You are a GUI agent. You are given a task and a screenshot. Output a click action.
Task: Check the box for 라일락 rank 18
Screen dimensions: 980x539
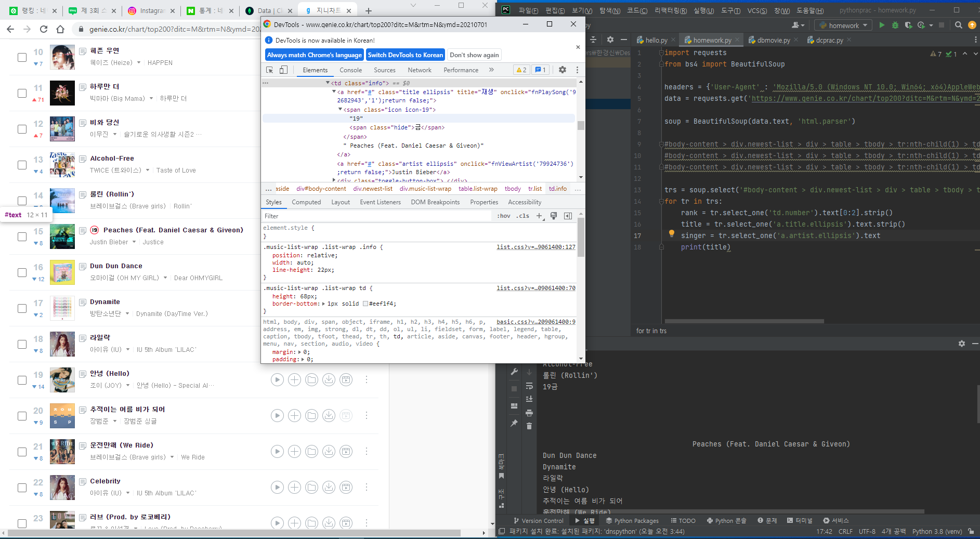[x=22, y=344]
